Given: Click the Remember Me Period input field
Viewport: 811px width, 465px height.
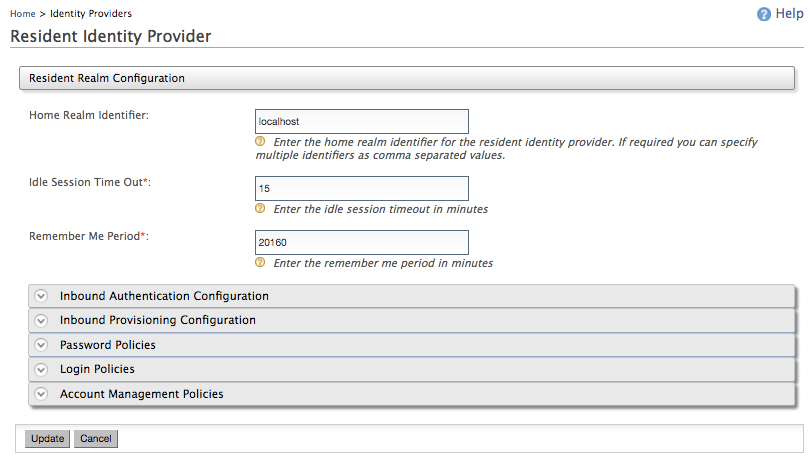Looking at the screenshot, I should coord(362,242).
